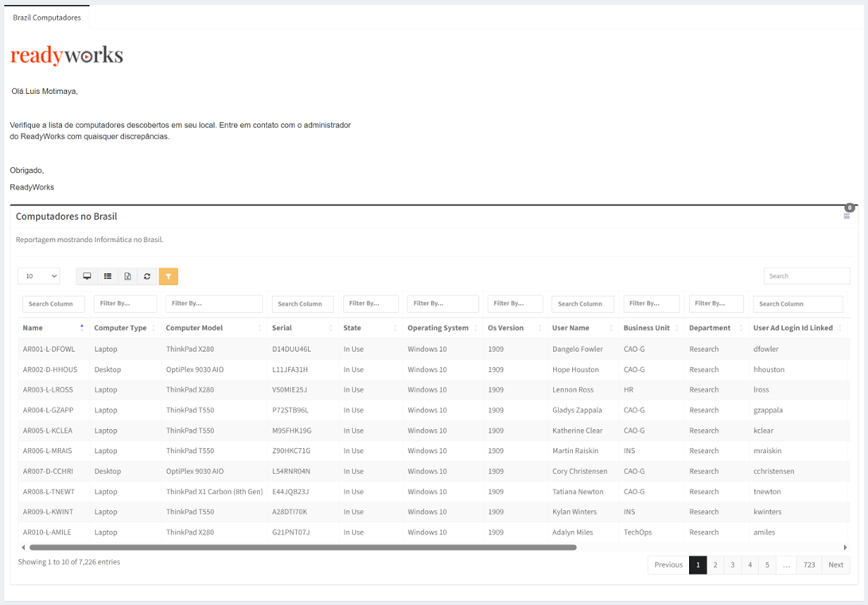Sort by the Name column header
The height and width of the screenshot is (605, 868).
(x=53, y=328)
